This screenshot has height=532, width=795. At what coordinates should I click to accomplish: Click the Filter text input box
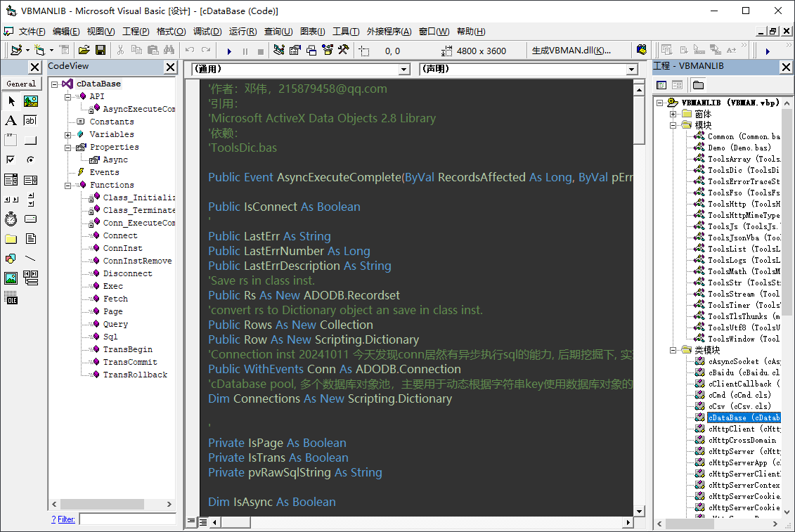pos(127,519)
